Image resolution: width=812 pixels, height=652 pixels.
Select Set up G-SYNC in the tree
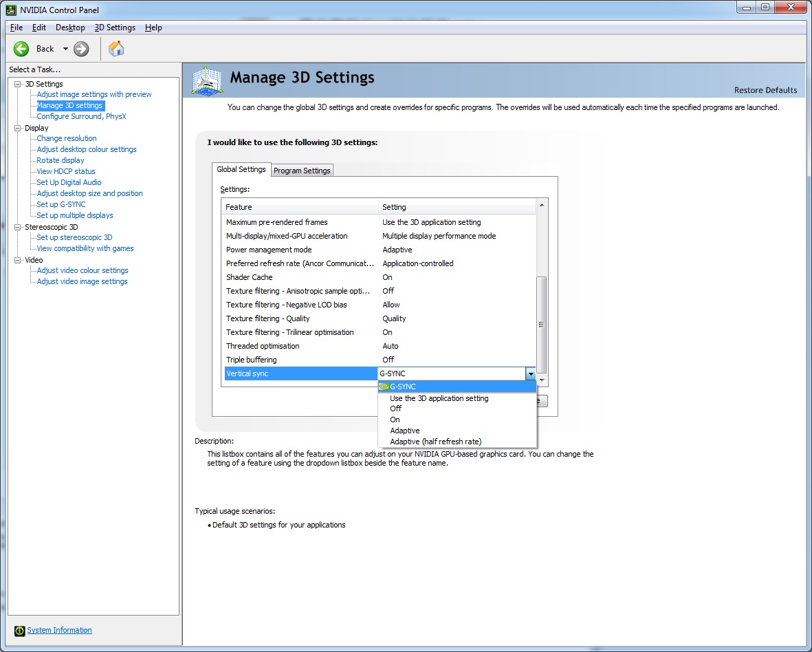click(x=61, y=204)
